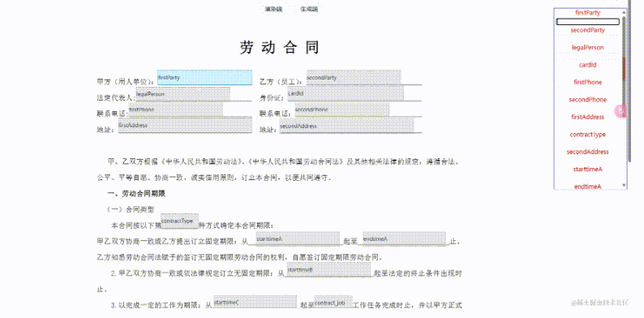The width and height of the screenshot is (644, 318).
Task: Click the secondAddress field in the contract
Action: (346, 125)
